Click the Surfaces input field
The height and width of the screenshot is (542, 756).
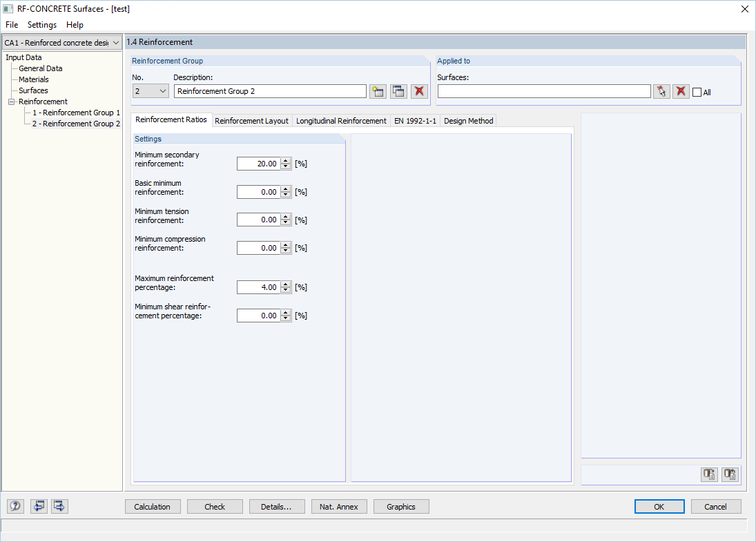544,91
